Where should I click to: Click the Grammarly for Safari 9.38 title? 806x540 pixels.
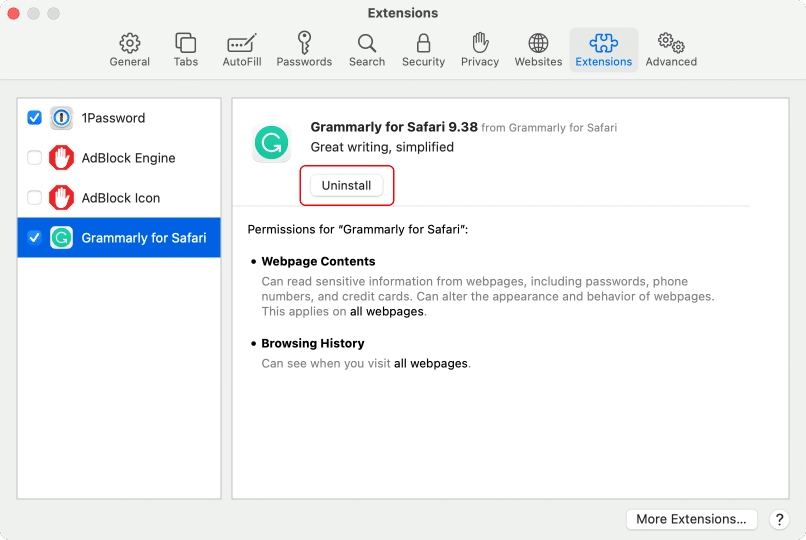(394, 127)
